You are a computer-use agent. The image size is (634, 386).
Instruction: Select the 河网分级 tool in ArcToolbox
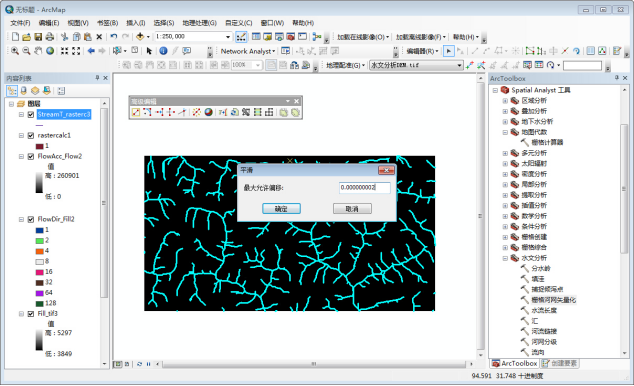[x=544, y=342]
